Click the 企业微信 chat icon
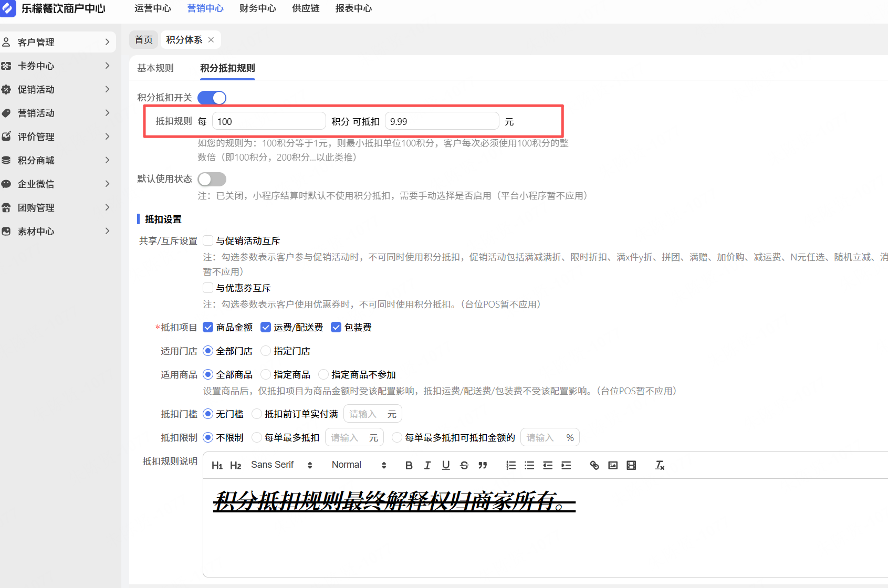888x588 pixels. 6,184
